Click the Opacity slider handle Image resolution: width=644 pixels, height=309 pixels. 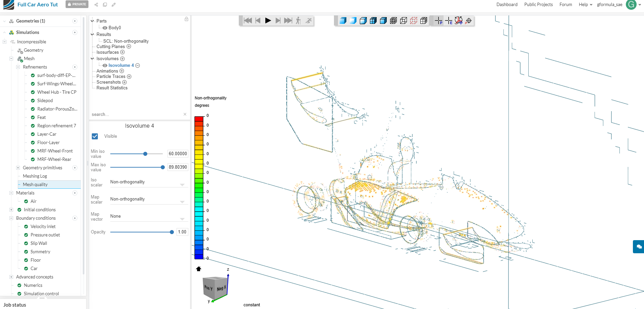(x=172, y=232)
